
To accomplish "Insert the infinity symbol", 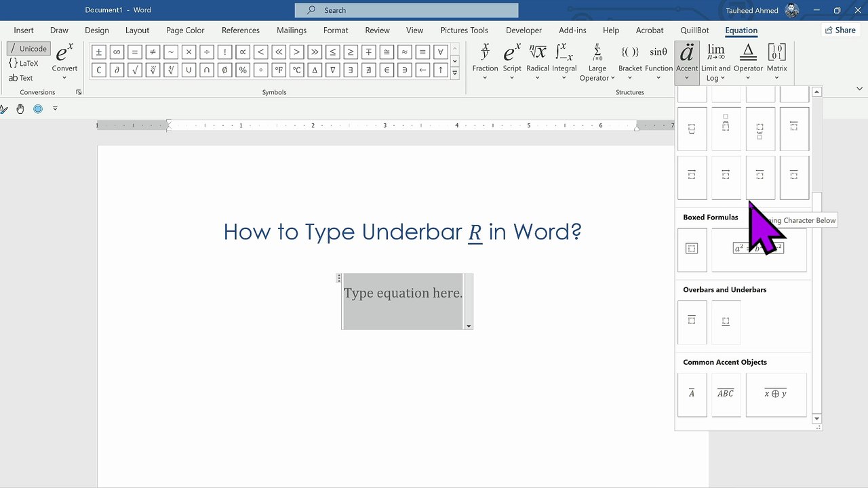I will click(117, 52).
